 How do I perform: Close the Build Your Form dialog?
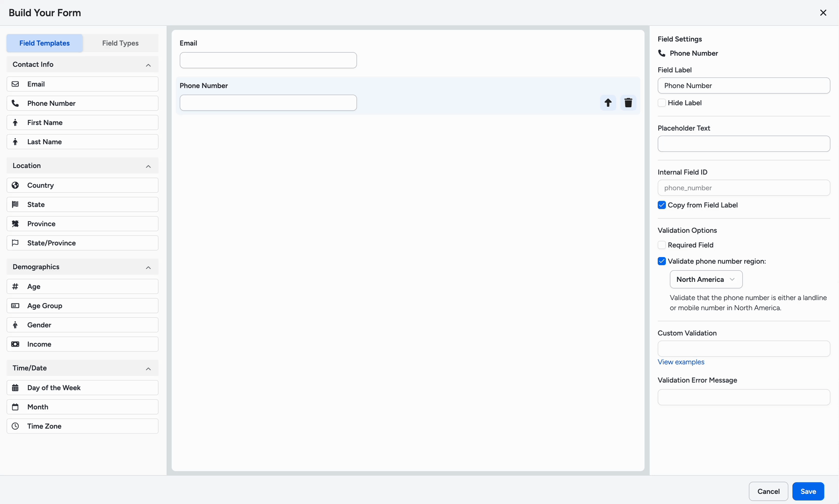coord(823,13)
